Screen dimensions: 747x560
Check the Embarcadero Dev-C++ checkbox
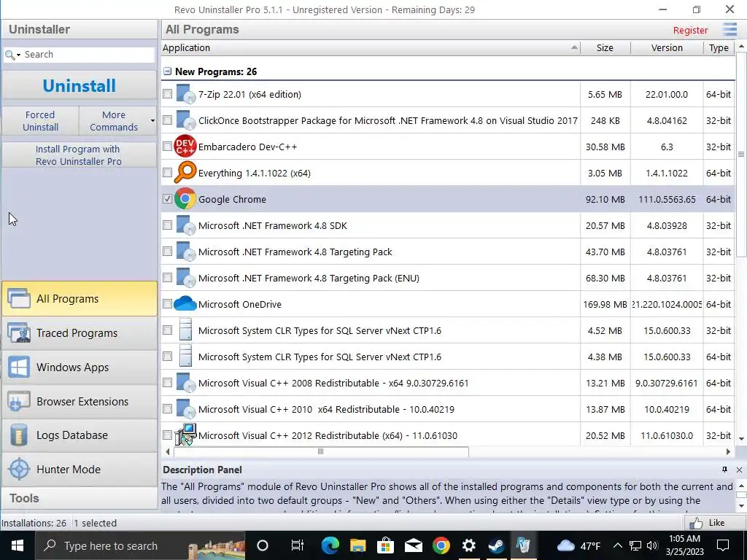pos(167,146)
